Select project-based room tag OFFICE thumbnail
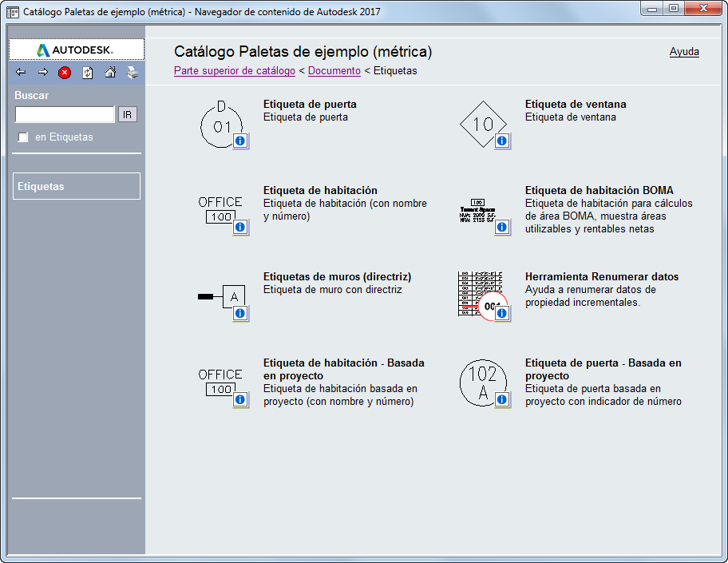The width and height of the screenshot is (728, 563). tap(220, 383)
